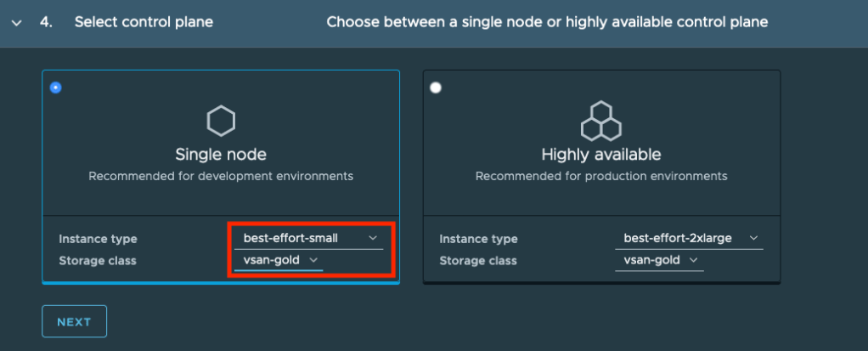Click the Highly available triple-hexagon icon
The height and width of the screenshot is (351, 868).
tap(600, 121)
